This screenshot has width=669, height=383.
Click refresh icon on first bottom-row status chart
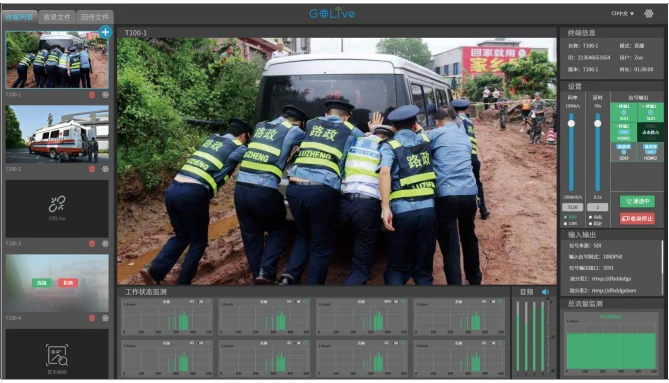click(x=208, y=343)
